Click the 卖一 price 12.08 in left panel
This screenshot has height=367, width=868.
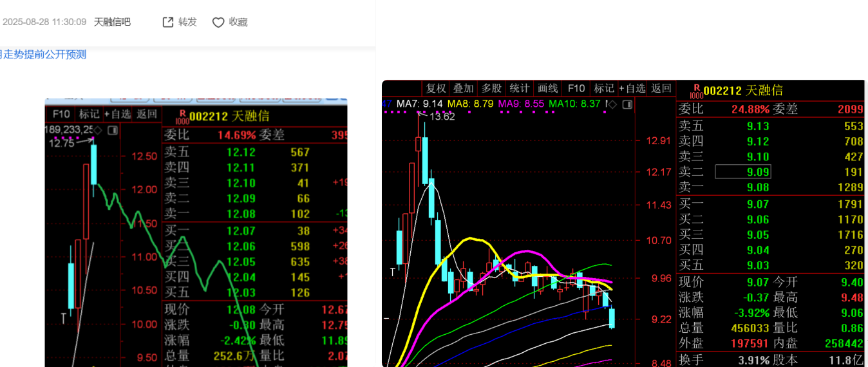(241, 214)
